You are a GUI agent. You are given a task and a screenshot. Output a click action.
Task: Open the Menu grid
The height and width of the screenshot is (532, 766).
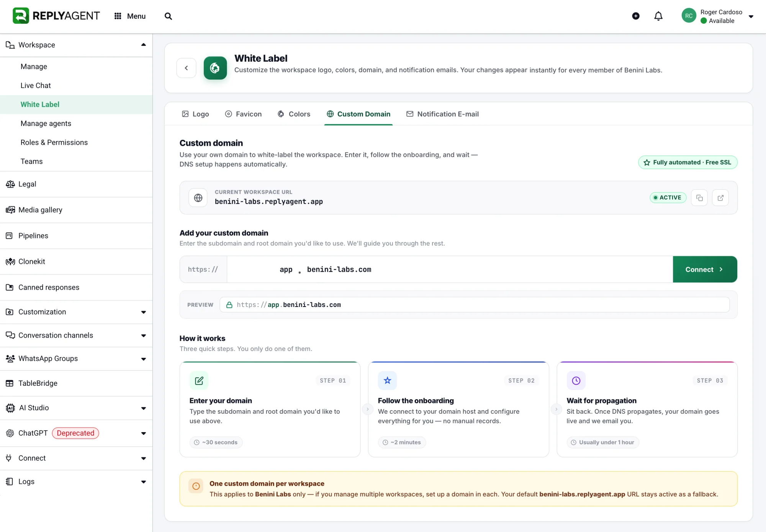(130, 16)
